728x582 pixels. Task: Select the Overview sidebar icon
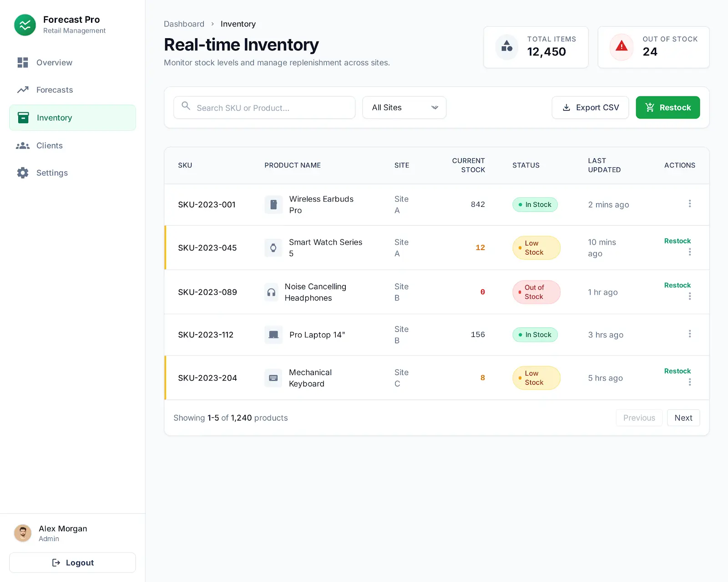23,63
